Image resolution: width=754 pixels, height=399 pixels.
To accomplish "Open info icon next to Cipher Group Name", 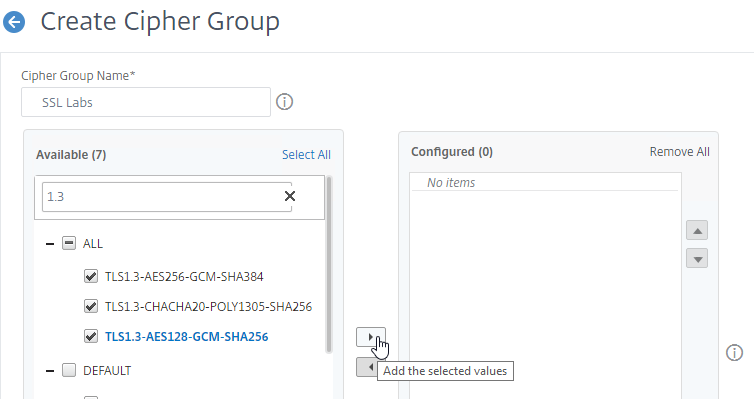I will pos(284,102).
